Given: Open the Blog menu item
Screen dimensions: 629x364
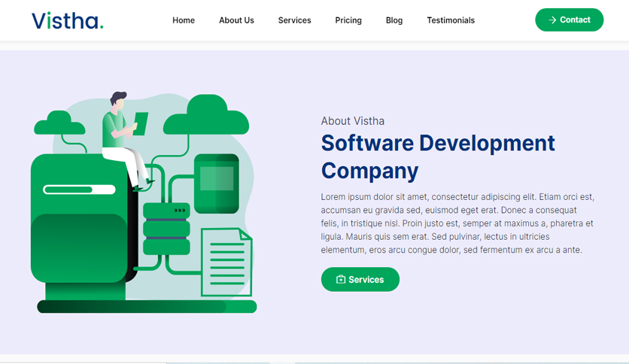Looking at the screenshot, I should pos(394,20).
